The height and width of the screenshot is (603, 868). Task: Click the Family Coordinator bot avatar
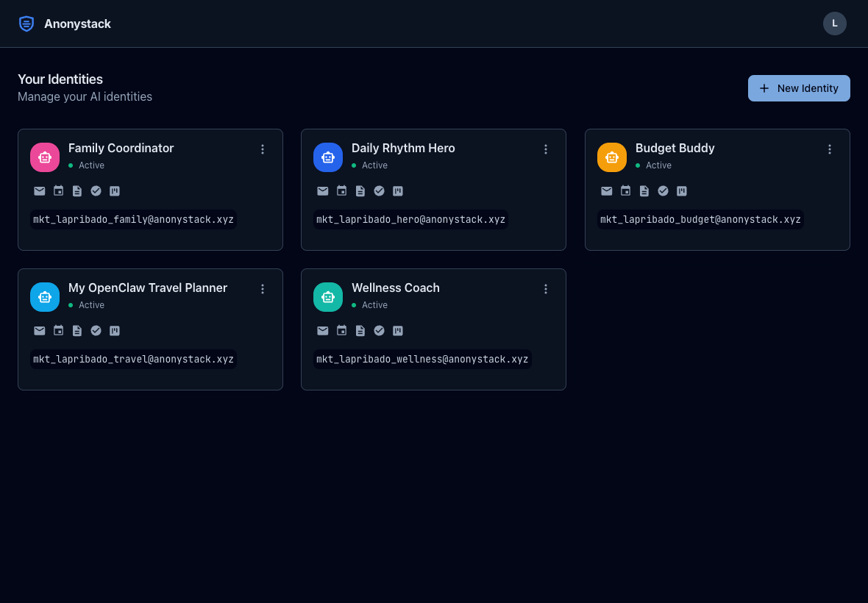coord(45,157)
